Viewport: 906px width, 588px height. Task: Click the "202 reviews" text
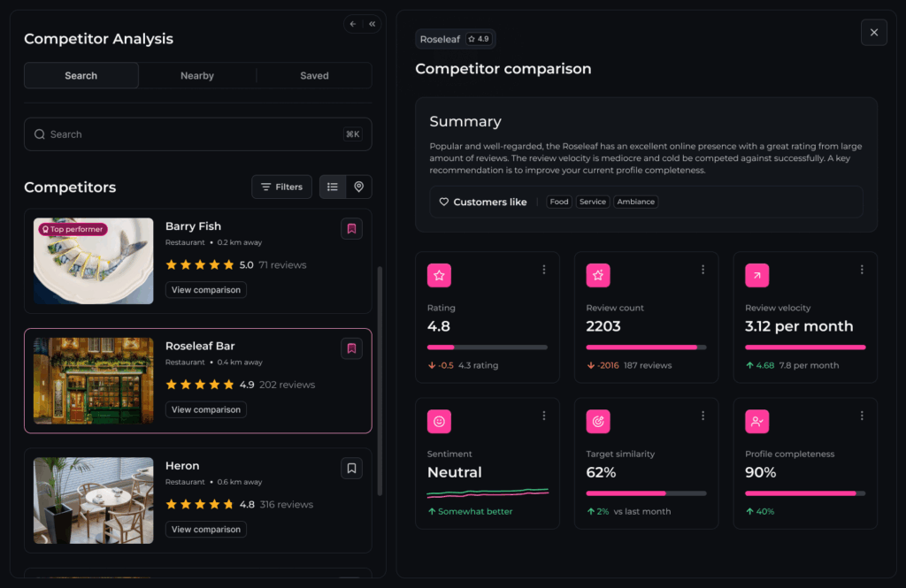pos(288,385)
